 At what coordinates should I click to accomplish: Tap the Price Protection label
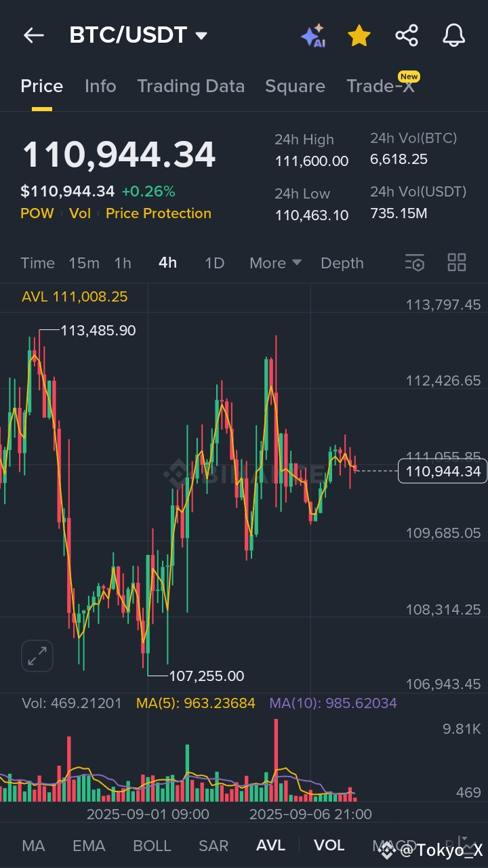point(159,213)
